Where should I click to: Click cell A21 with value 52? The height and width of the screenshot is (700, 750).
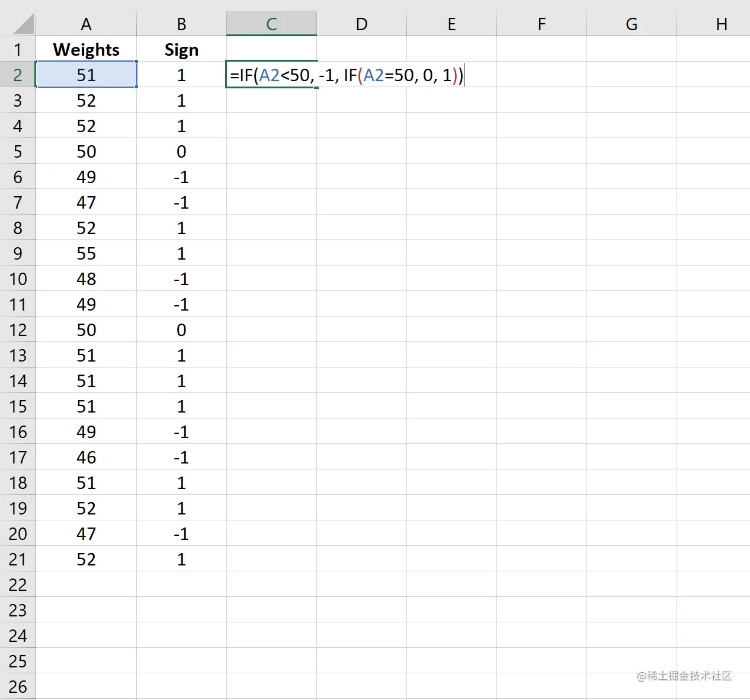[x=86, y=559]
